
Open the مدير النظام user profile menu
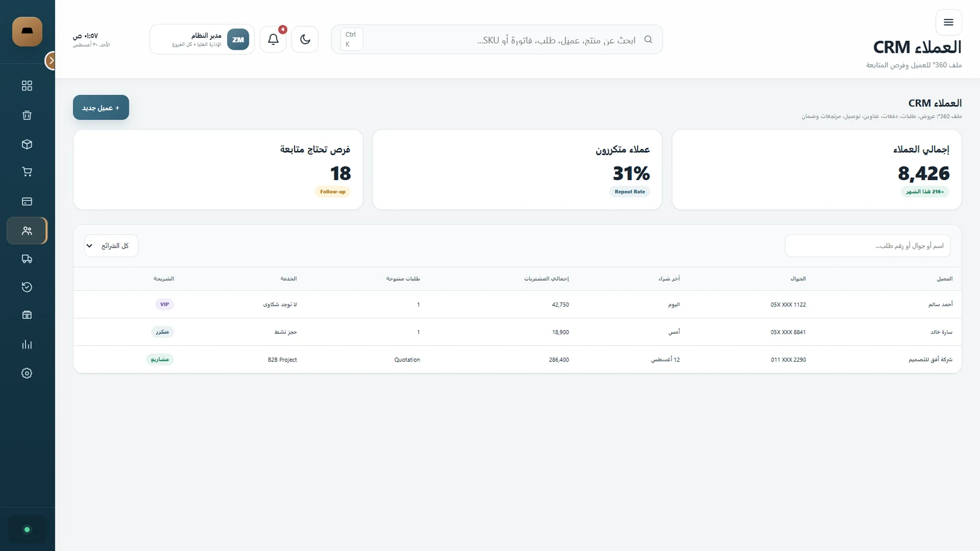coord(202,40)
